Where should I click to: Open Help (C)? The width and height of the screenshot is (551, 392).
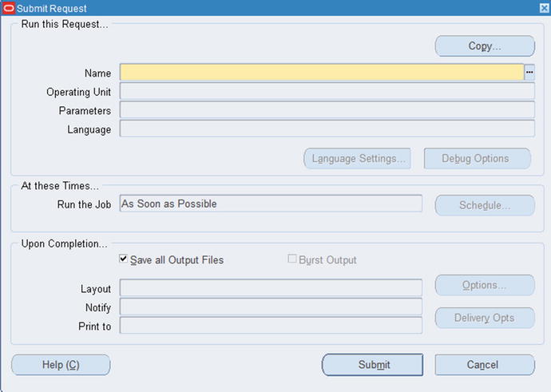click(x=61, y=365)
